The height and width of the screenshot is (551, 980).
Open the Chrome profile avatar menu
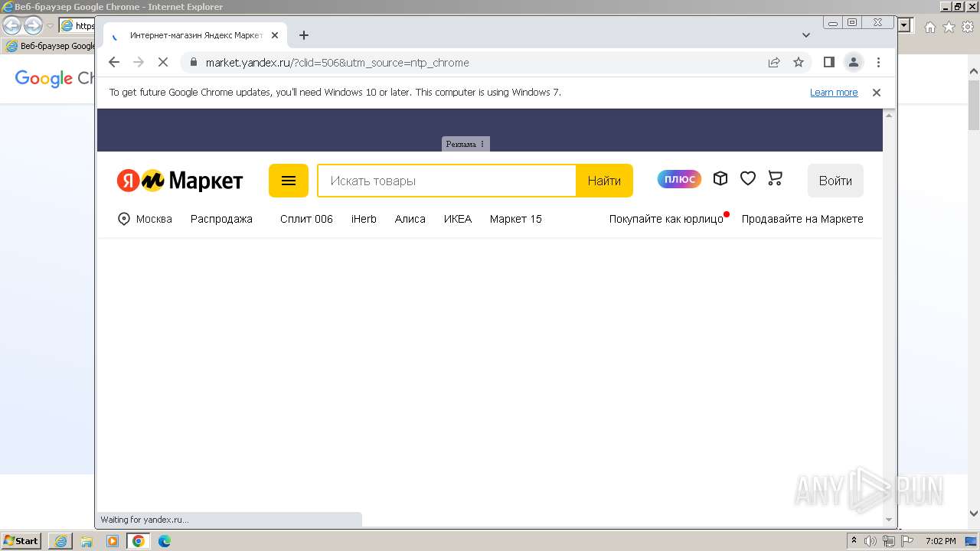pyautogui.click(x=853, y=63)
